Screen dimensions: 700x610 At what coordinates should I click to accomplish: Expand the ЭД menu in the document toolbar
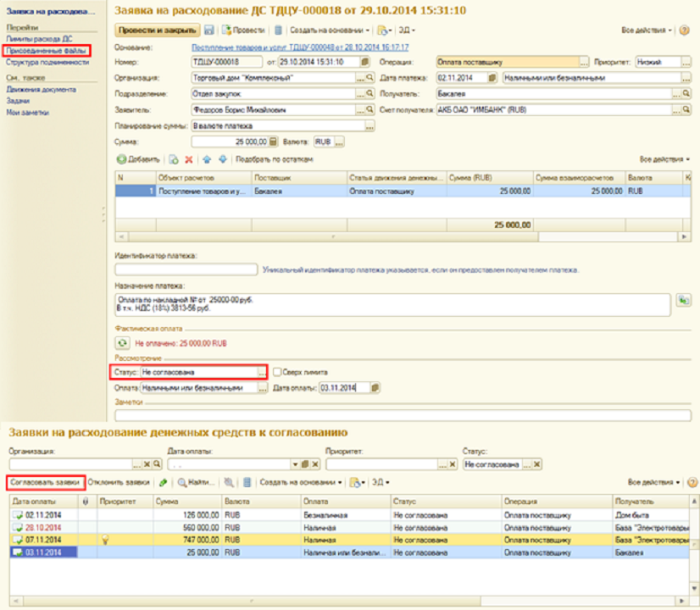click(x=407, y=30)
